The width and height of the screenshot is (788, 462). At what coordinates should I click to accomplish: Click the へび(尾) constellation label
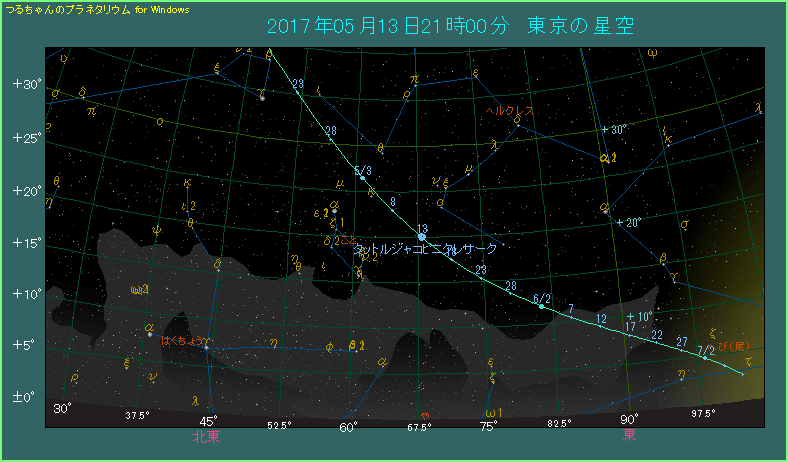coord(733,346)
